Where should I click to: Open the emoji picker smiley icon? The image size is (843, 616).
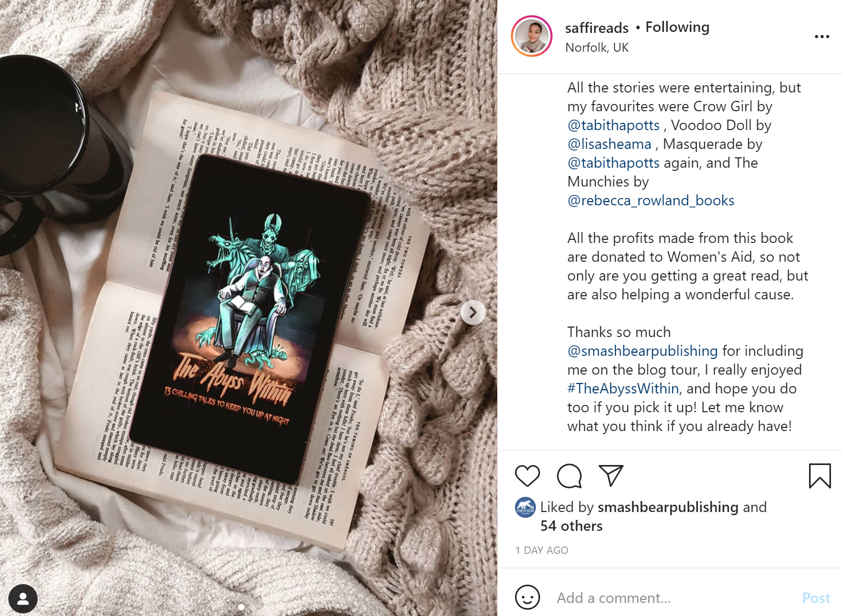(x=527, y=597)
